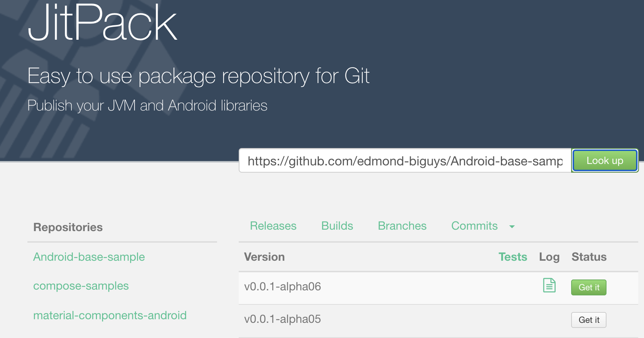Open the material-components-android repository link

(110, 315)
